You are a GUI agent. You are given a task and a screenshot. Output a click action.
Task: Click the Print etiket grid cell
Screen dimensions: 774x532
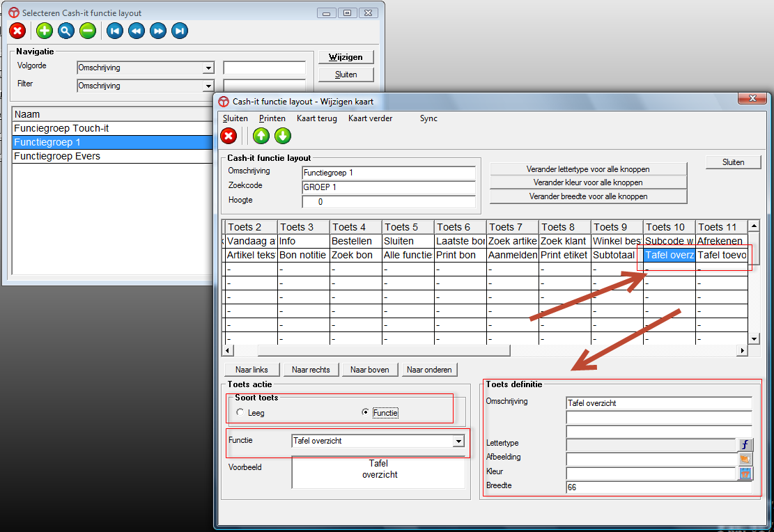coord(565,255)
